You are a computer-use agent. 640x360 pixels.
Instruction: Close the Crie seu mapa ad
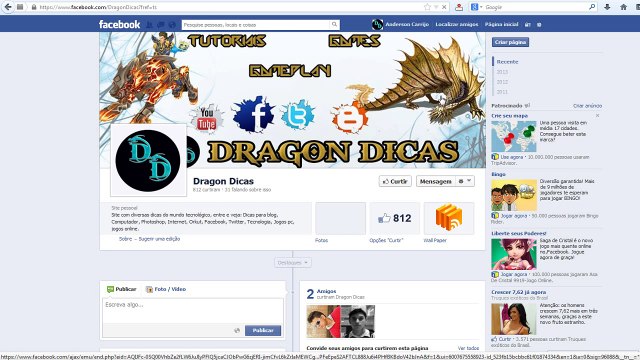tap(598, 116)
